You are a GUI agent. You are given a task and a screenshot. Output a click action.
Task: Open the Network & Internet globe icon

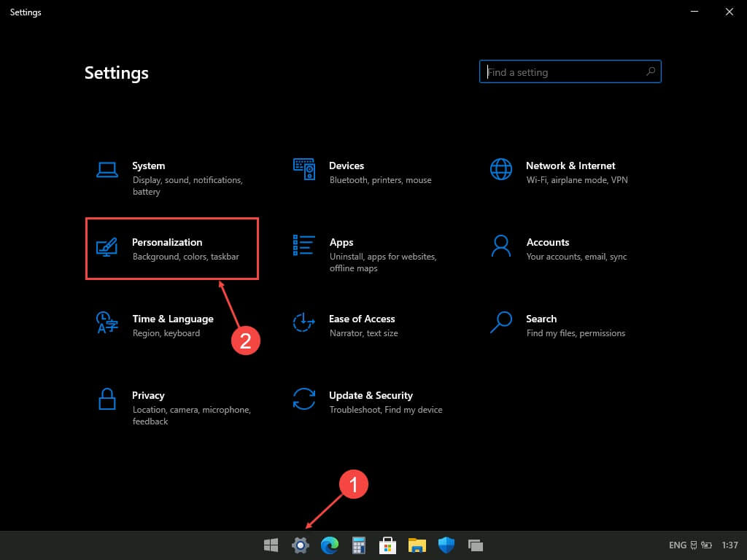(501, 169)
